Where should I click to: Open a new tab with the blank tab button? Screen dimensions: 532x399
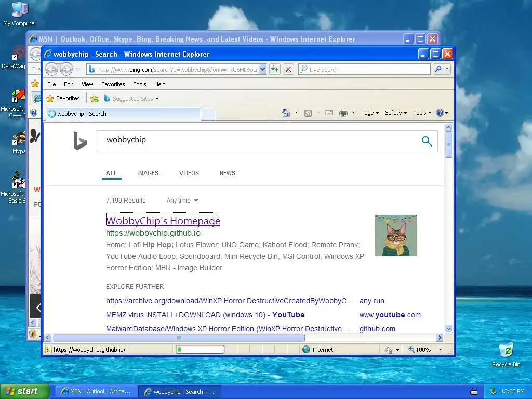pos(208,114)
